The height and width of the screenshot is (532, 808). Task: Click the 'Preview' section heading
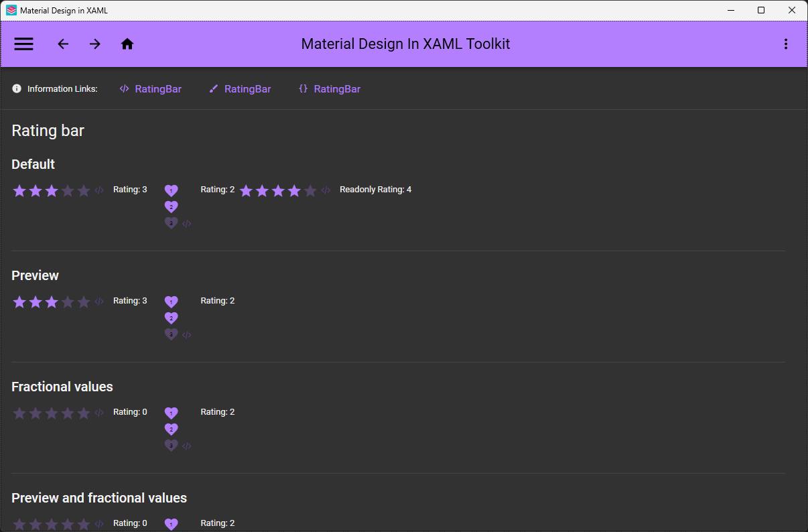(36, 275)
